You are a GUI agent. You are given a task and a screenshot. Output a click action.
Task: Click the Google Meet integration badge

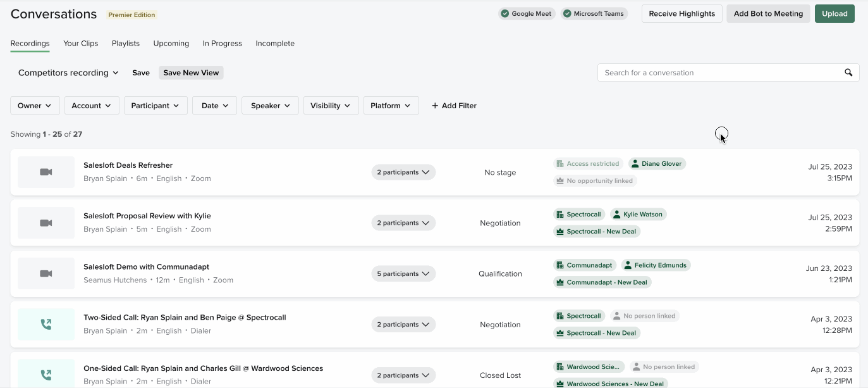(x=527, y=13)
